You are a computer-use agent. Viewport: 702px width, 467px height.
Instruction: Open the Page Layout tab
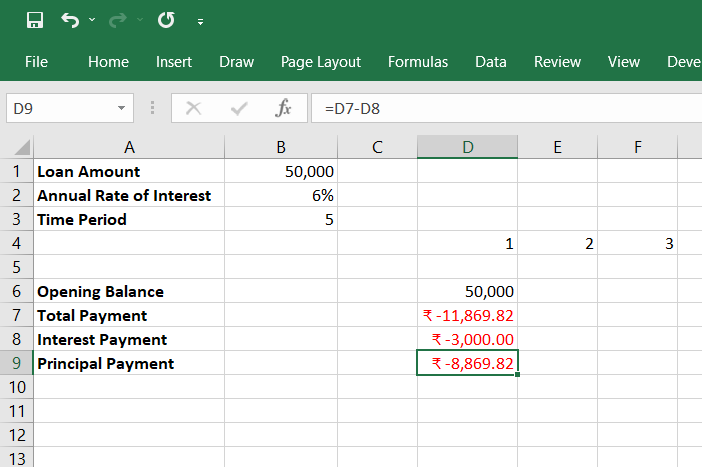tap(321, 62)
